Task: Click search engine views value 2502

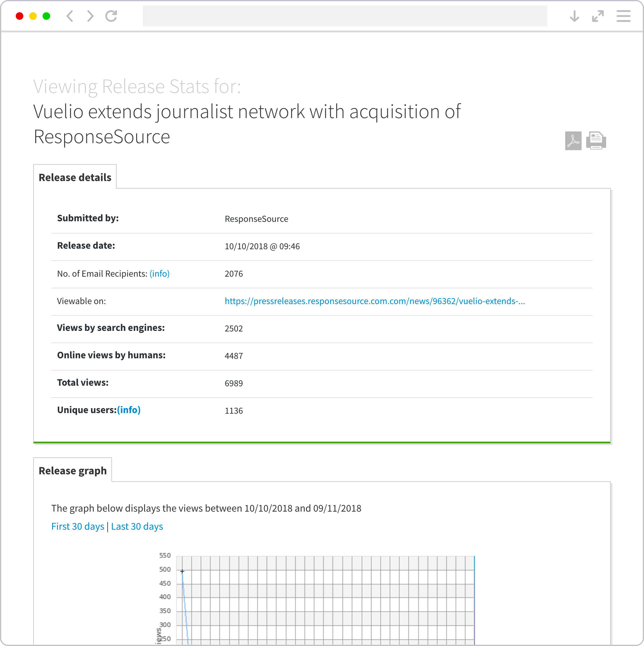Action: [234, 328]
